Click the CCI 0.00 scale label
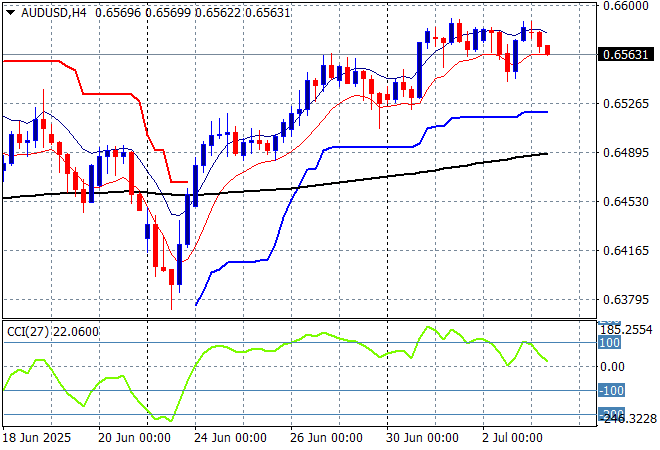 612,367
